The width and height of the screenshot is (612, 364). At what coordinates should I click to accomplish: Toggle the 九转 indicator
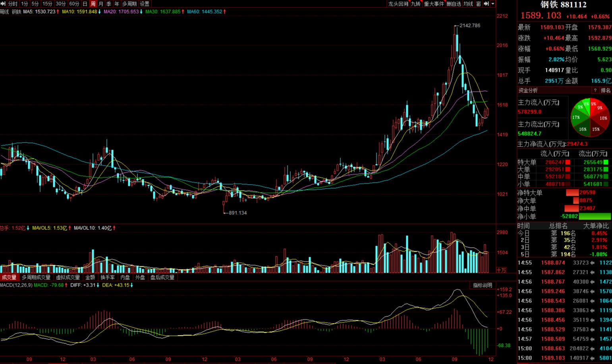coord(415,4)
